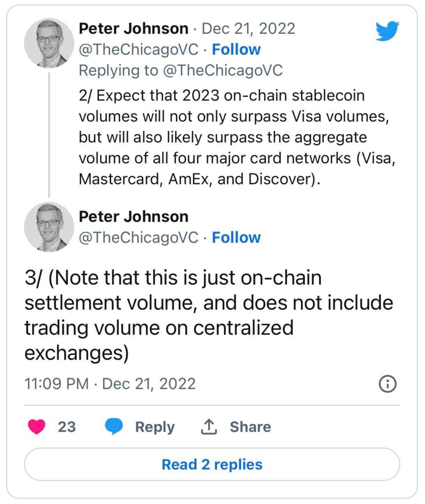Click Peter Johnson's second profile photo
This screenshot has height=504, width=425.
point(49,226)
